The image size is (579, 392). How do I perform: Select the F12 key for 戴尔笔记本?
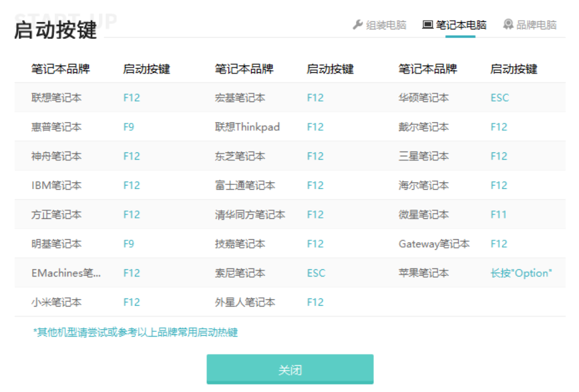click(498, 127)
